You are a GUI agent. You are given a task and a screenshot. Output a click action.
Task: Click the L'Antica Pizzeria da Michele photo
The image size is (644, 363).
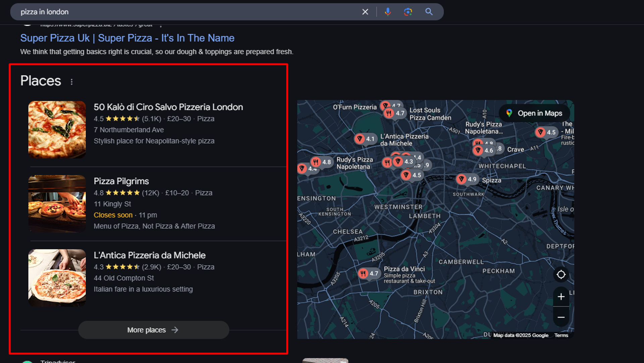click(57, 278)
